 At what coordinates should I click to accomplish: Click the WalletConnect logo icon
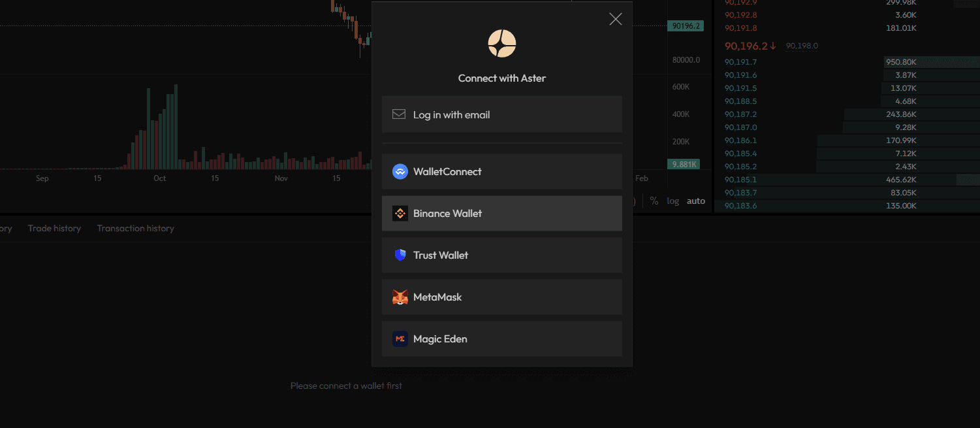[x=400, y=172]
